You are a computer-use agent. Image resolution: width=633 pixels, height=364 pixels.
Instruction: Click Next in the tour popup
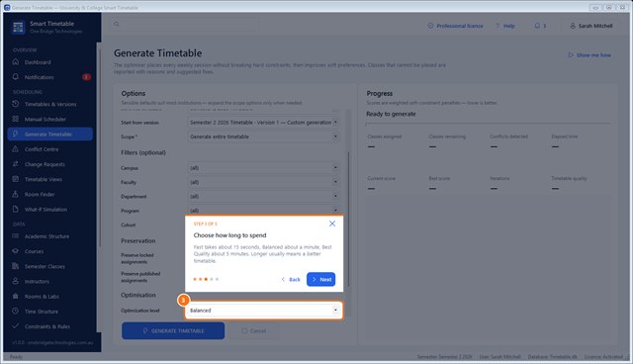coord(320,279)
